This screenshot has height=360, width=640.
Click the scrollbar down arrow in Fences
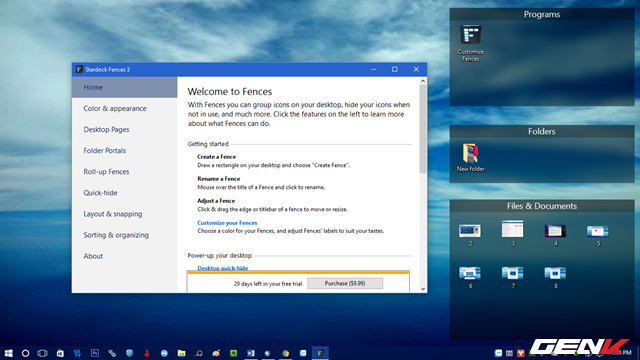(x=423, y=289)
